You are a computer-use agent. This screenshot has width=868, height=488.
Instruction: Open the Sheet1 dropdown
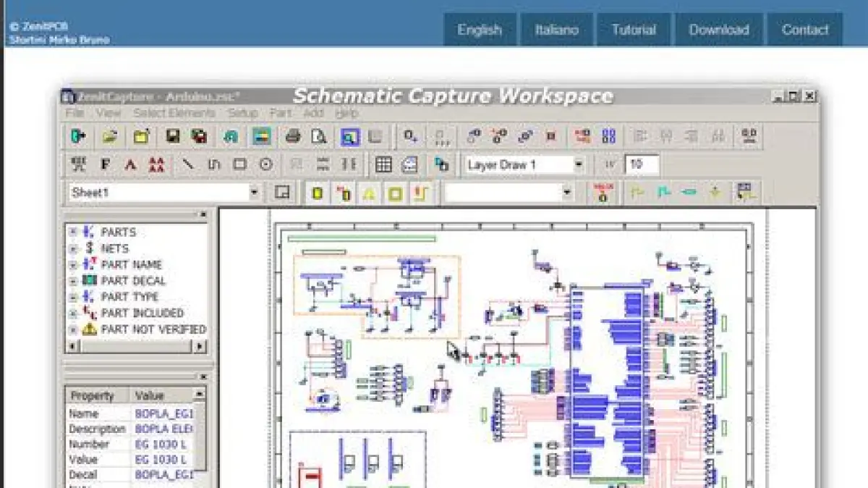(254, 193)
